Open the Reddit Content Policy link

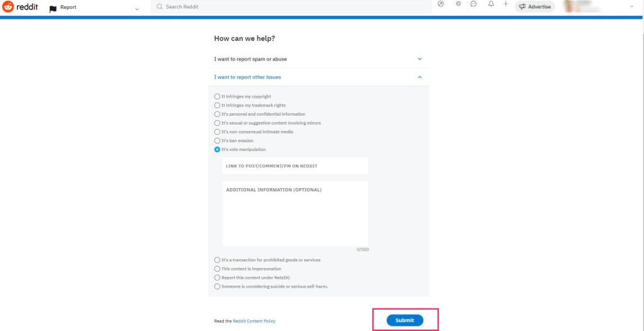[x=254, y=321]
